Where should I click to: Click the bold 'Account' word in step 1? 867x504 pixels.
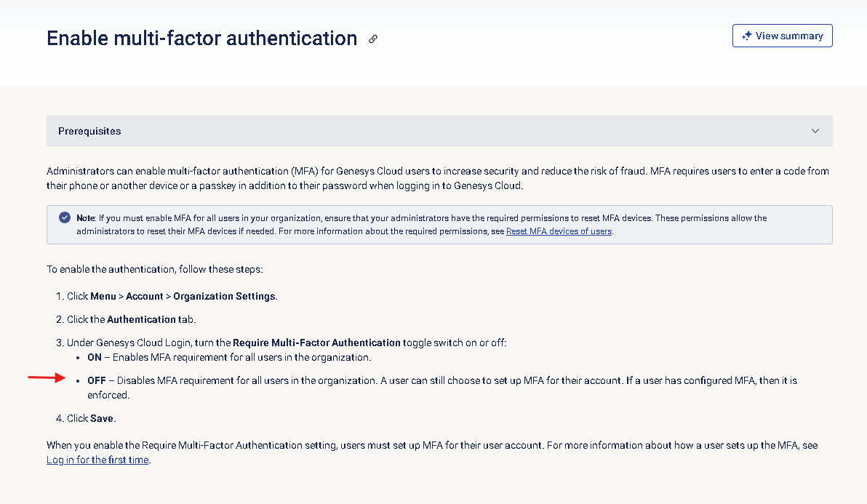point(145,296)
